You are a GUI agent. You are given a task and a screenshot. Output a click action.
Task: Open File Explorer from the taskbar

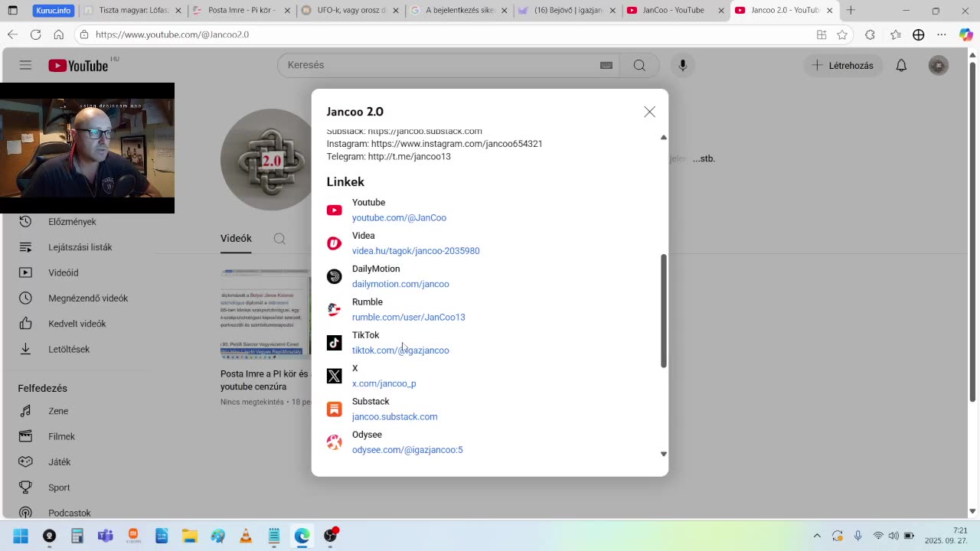190,536
